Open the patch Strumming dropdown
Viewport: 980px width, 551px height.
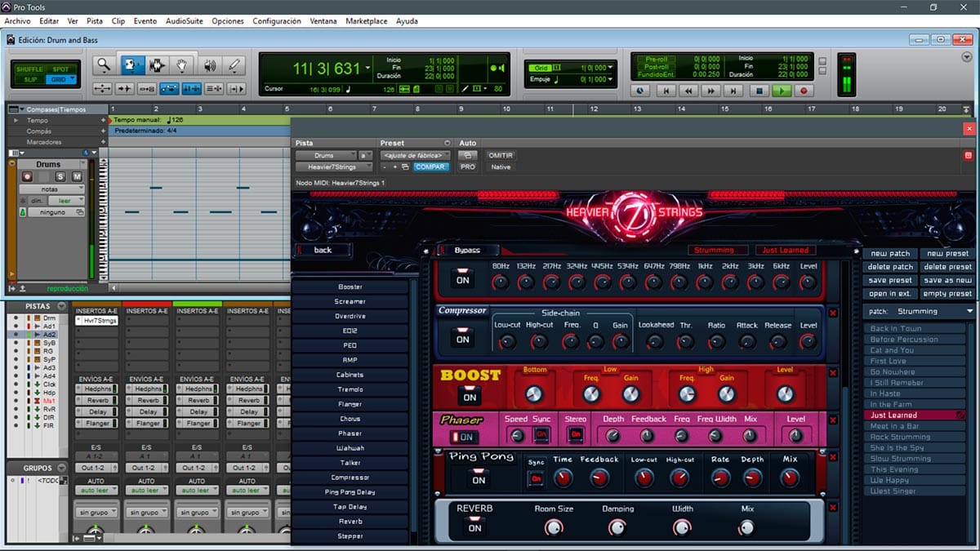(918, 311)
